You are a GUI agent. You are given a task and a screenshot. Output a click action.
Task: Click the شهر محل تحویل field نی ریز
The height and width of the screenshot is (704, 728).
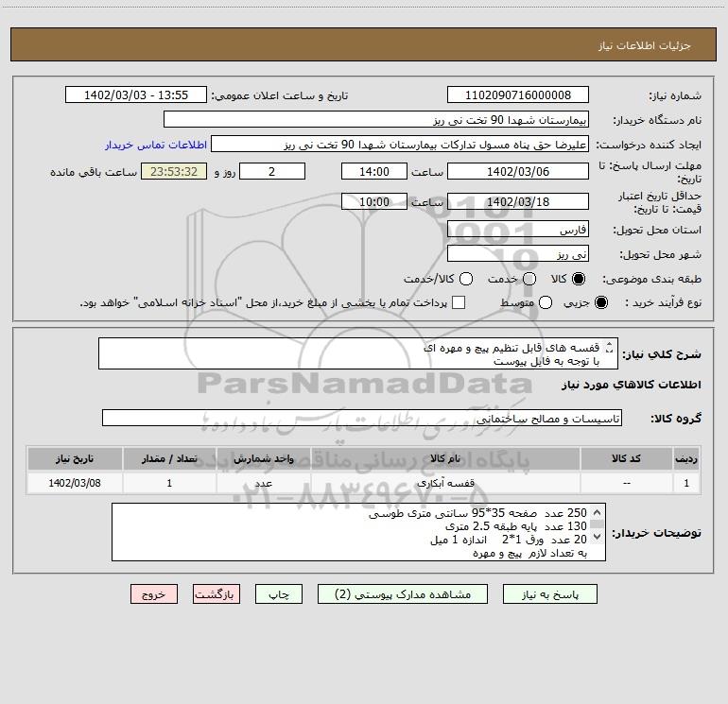(x=518, y=254)
